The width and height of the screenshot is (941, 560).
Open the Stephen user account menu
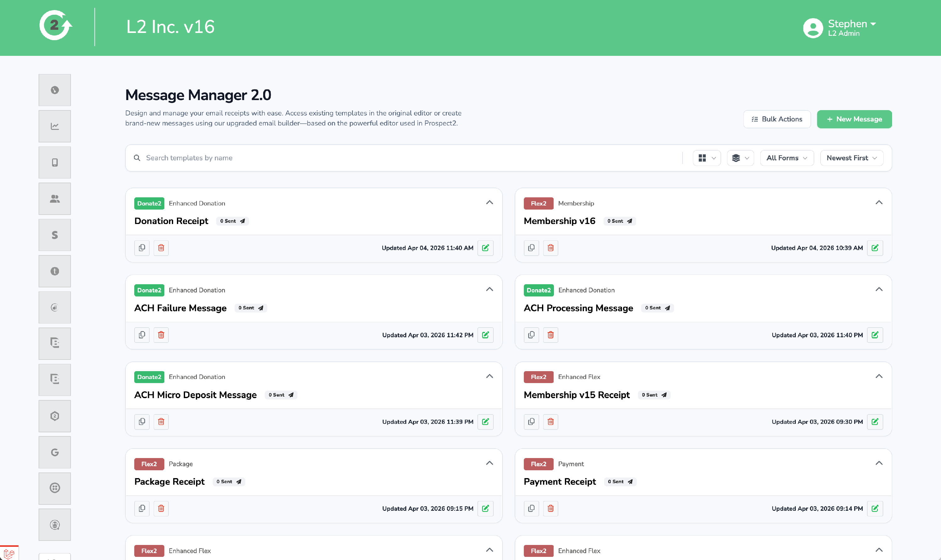coord(840,28)
